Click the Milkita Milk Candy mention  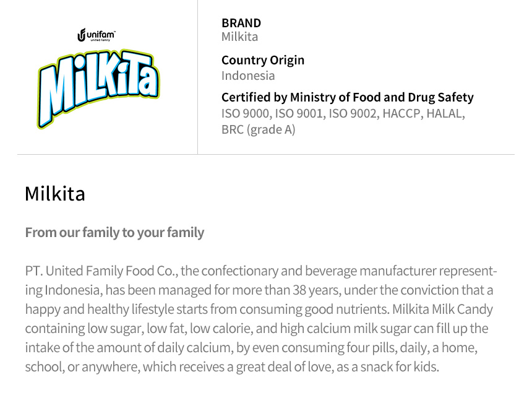(x=442, y=309)
